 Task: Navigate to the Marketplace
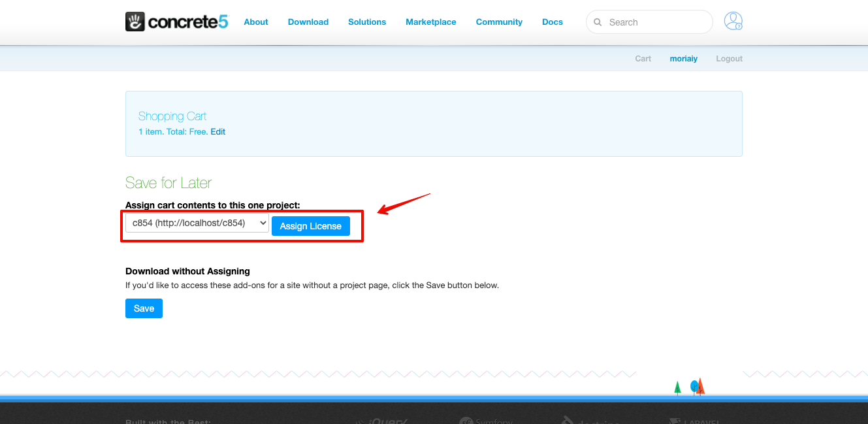click(431, 22)
